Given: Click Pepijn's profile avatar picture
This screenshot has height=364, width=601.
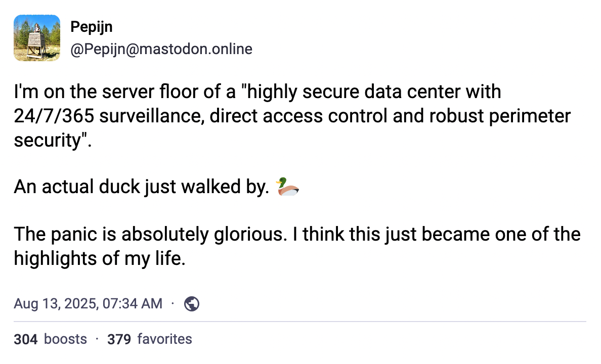Looking at the screenshot, I should point(37,38).
